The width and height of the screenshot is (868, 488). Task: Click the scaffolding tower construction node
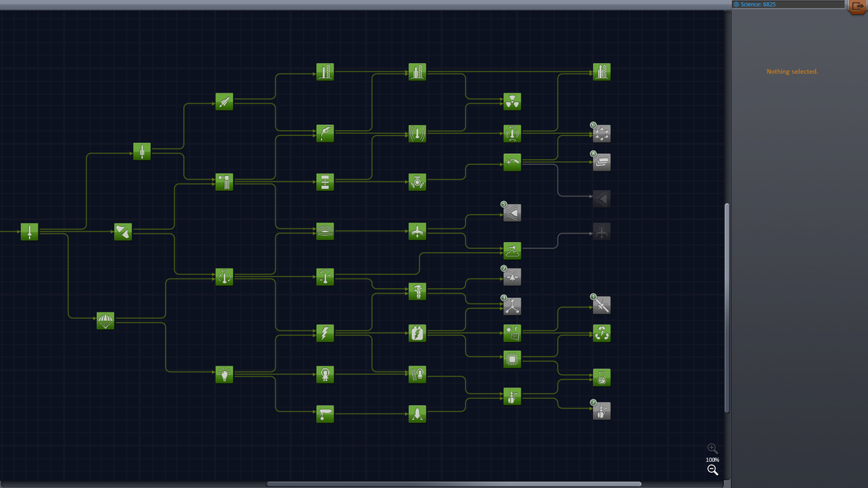point(224,181)
